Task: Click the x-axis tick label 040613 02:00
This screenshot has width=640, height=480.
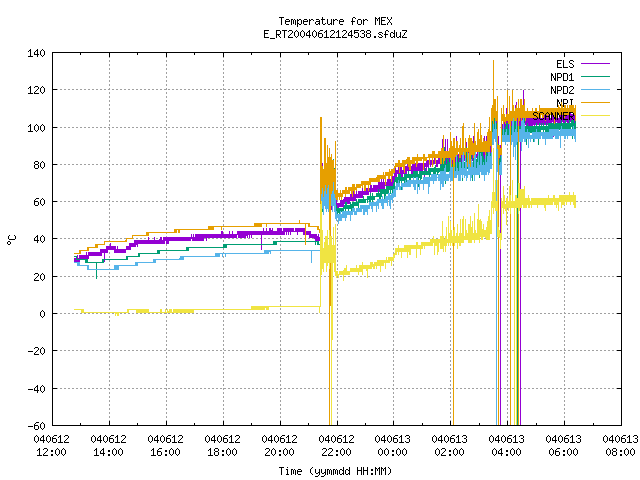Action: 449,446
